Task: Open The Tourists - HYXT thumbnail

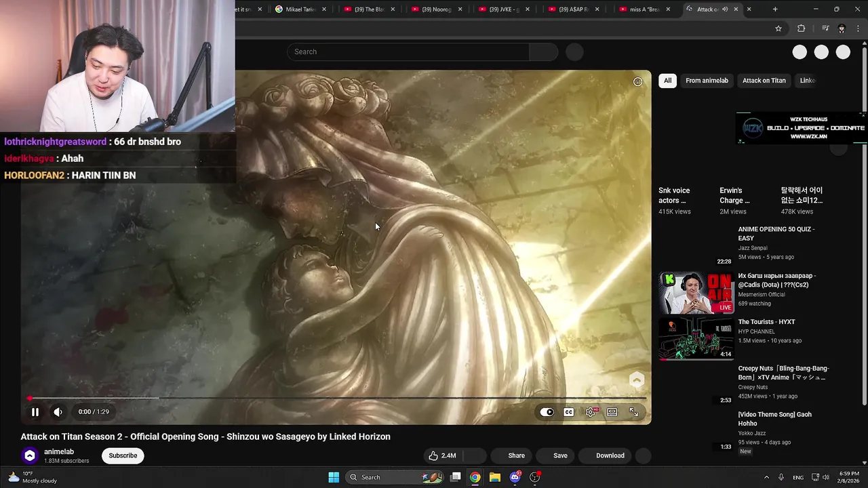Action: click(x=696, y=339)
